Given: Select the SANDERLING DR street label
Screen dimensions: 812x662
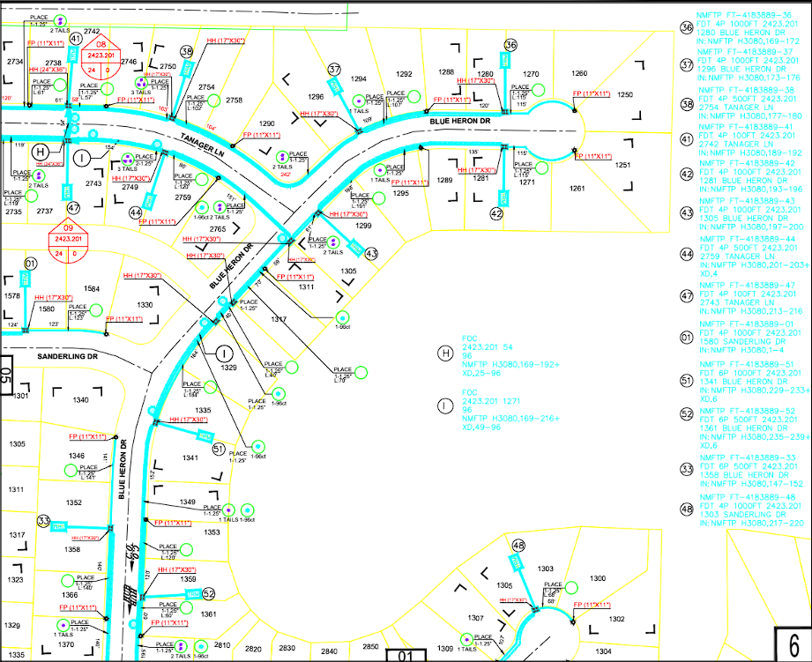Looking at the screenshot, I should coord(67,357).
